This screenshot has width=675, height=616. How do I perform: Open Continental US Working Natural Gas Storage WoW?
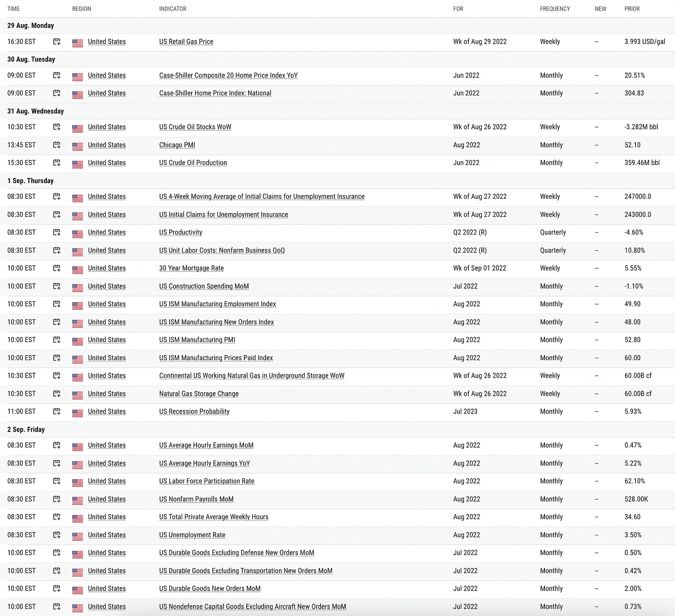pyautogui.click(x=252, y=375)
